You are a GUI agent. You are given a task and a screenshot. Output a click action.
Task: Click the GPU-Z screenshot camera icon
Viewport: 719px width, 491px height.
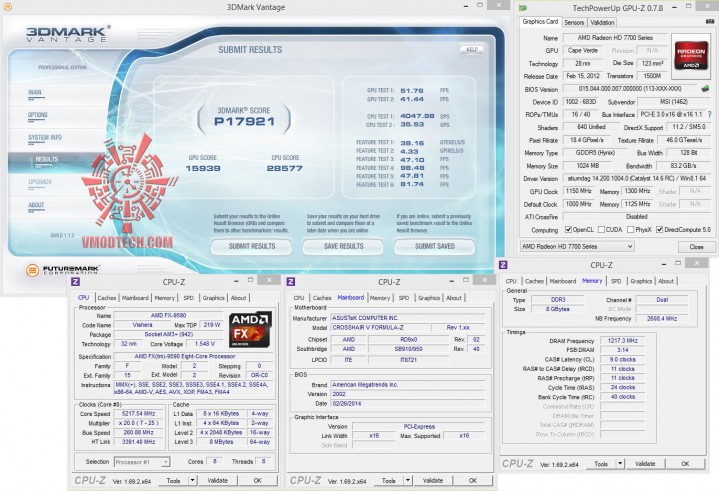pyautogui.click(x=710, y=22)
